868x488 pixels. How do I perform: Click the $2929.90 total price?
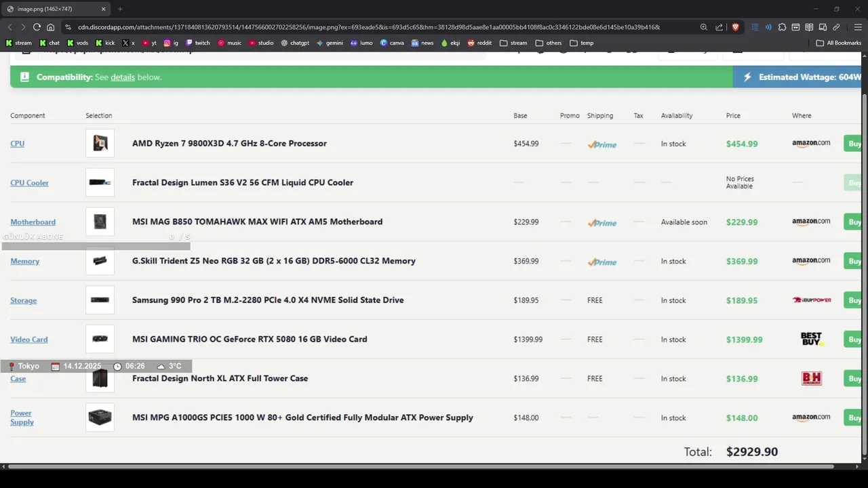[752, 451]
